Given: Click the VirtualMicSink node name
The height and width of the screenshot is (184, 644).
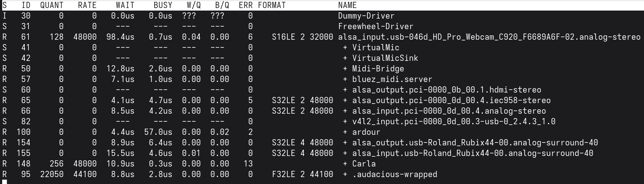Looking at the screenshot, I should (x=385, y=58).
